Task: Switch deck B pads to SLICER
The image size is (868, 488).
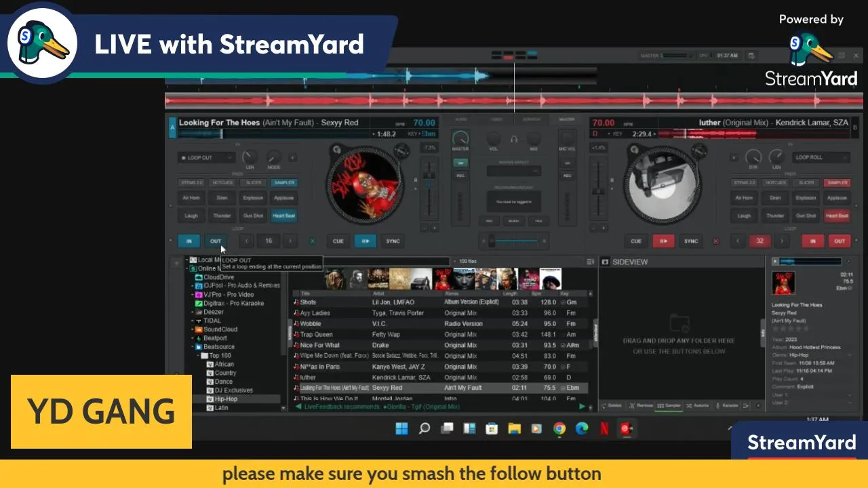Action: (806, 182)
